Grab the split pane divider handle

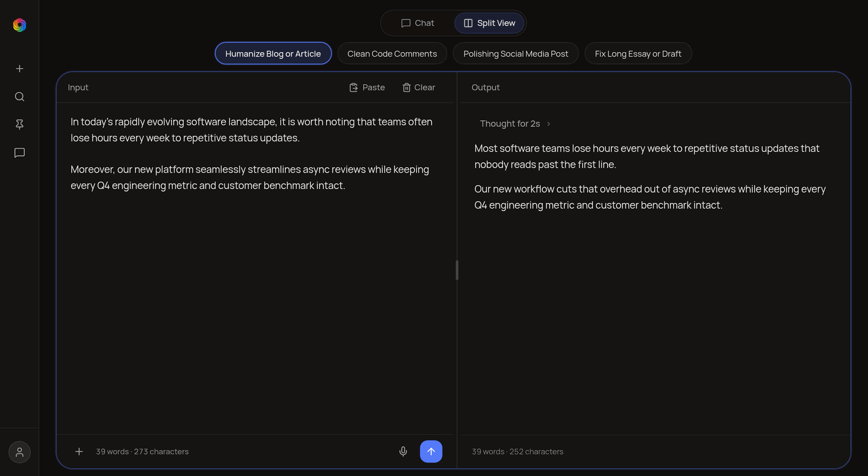click(x=457, y=270)
